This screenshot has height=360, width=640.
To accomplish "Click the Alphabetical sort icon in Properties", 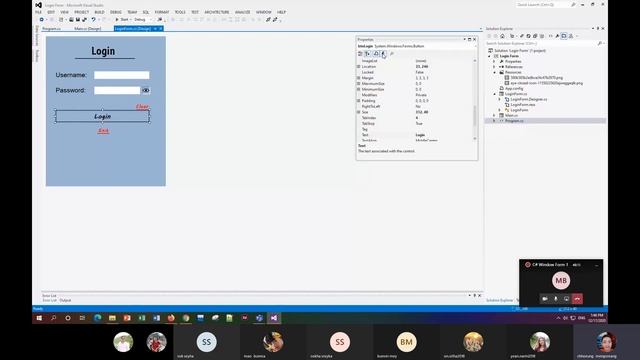I will 367,54.
